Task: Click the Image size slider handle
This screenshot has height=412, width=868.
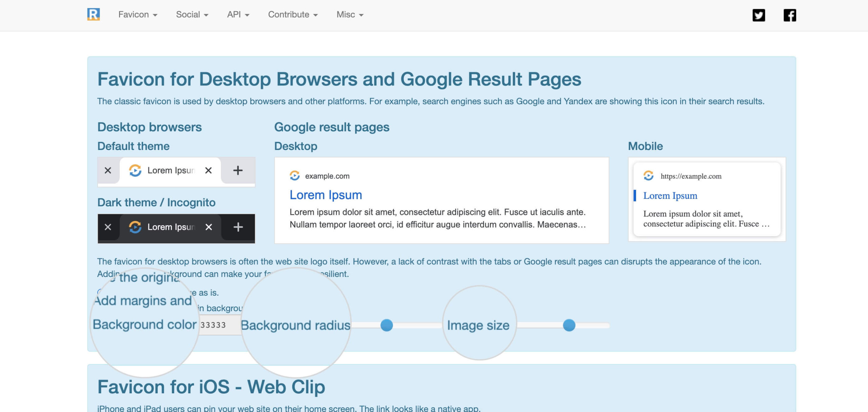Action: click(569, 325)
